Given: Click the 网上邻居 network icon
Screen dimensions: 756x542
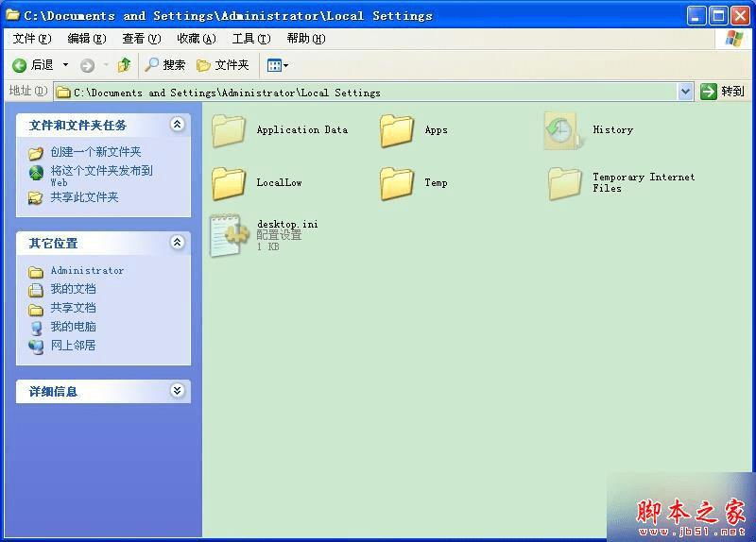Looking at the screenshot, I should point(36,347).
